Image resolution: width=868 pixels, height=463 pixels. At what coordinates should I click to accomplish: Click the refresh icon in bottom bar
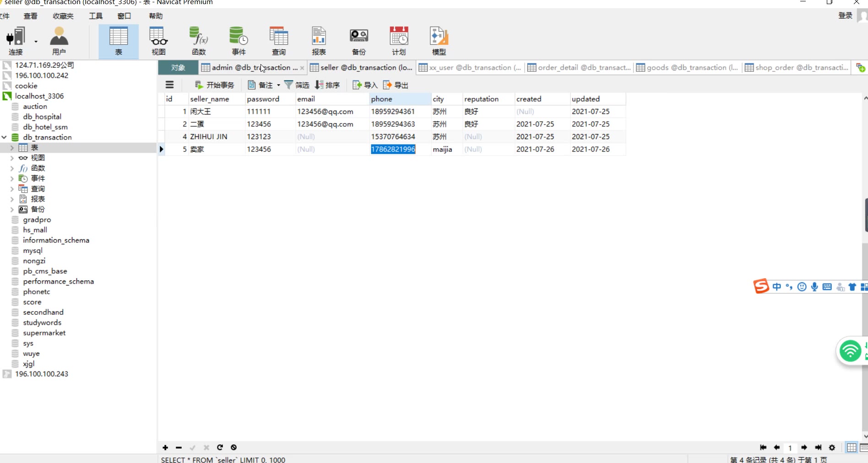(220, 447)
